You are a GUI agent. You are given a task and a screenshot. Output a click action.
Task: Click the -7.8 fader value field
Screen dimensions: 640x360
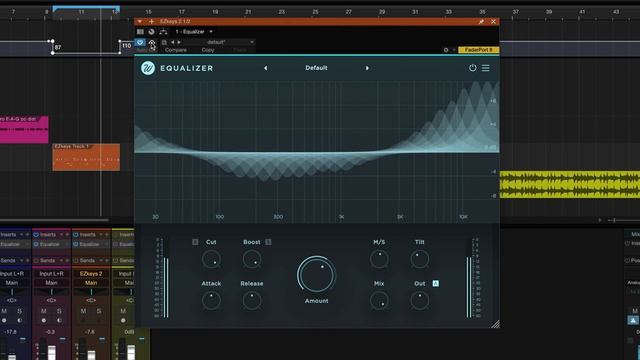(x=90, y=332)
